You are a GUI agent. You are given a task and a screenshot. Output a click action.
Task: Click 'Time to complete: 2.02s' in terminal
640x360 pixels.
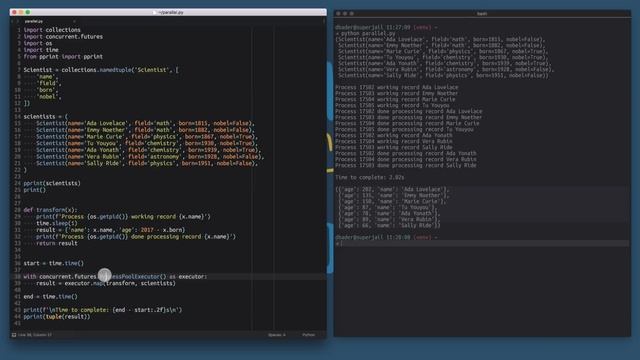[370, 178]
